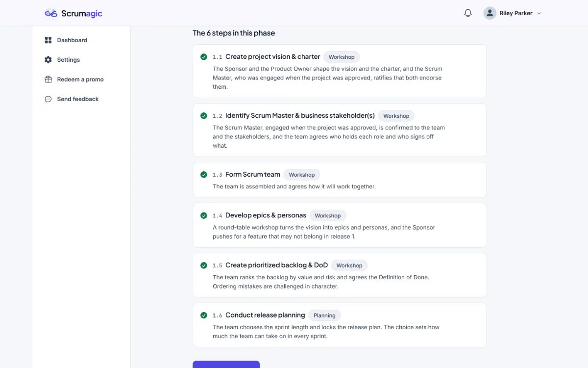Click the Send feedback chat icon
The image size is (588, 368).
coord(48,99)
